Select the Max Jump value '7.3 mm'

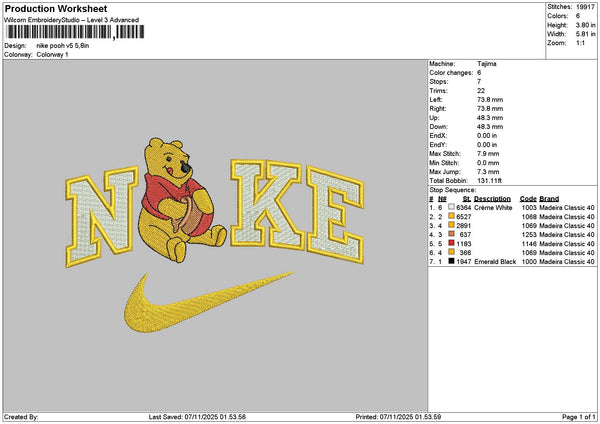pyautogui.click(x=488, y=172)
